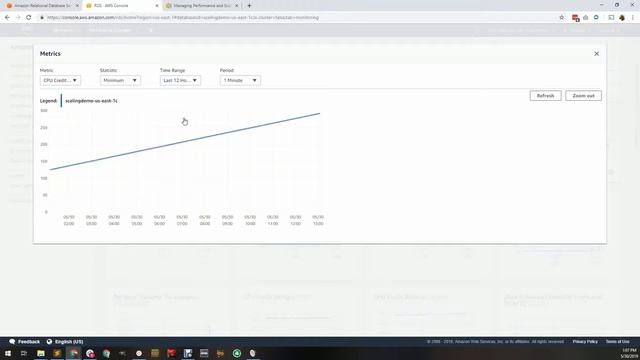Click the taskbar clock and date

[629, 353]
